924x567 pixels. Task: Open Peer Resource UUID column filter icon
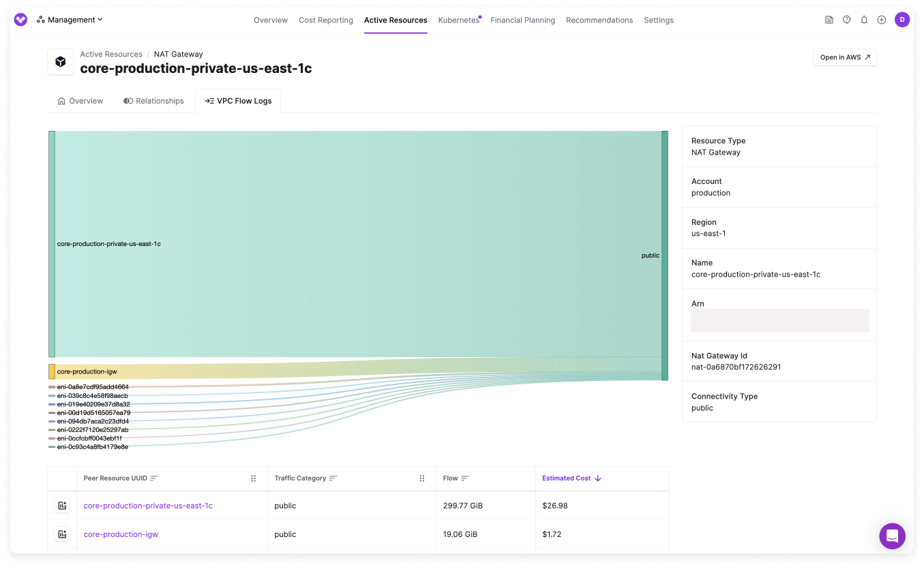click(x=154, y=478)
